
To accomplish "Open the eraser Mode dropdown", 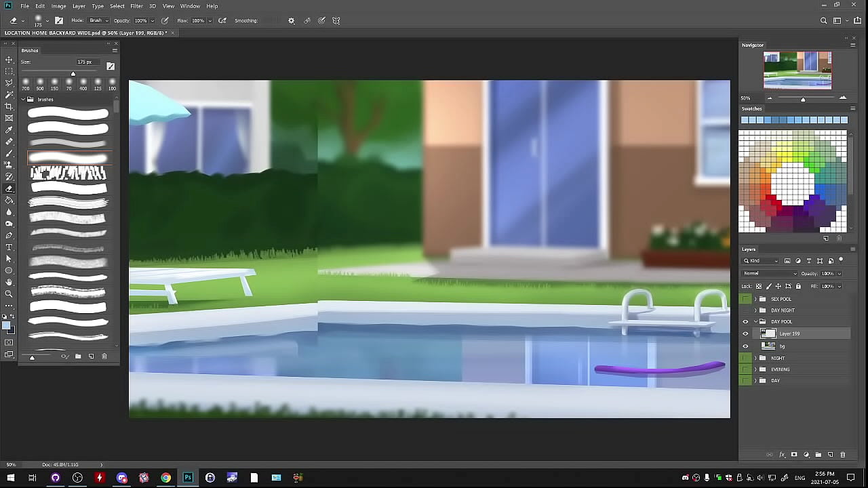I will [x=98, y=21].
